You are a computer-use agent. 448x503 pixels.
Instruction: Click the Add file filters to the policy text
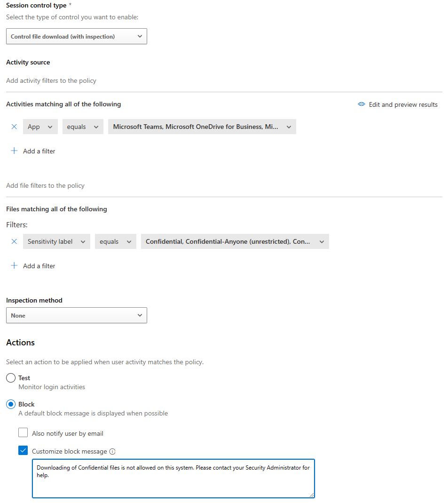click(46, 185)
